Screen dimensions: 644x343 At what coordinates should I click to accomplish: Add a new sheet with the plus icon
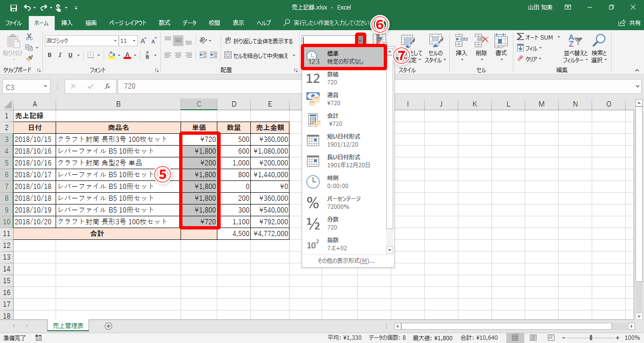click(x=108, y=326)
